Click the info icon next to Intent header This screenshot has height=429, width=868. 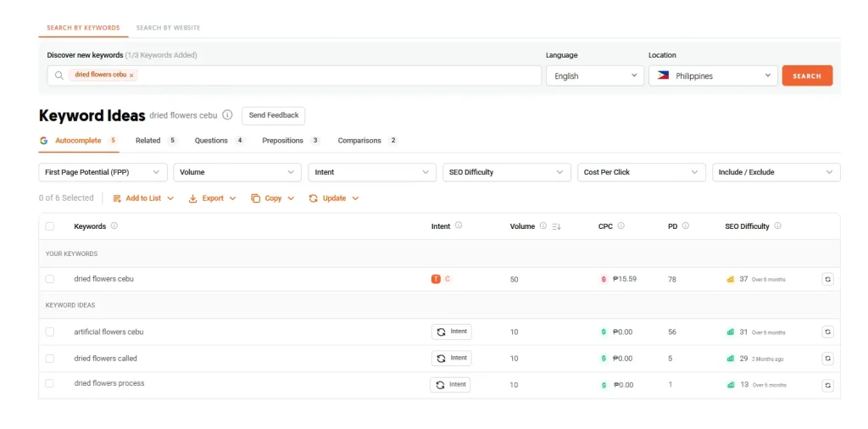coord(459,226)
